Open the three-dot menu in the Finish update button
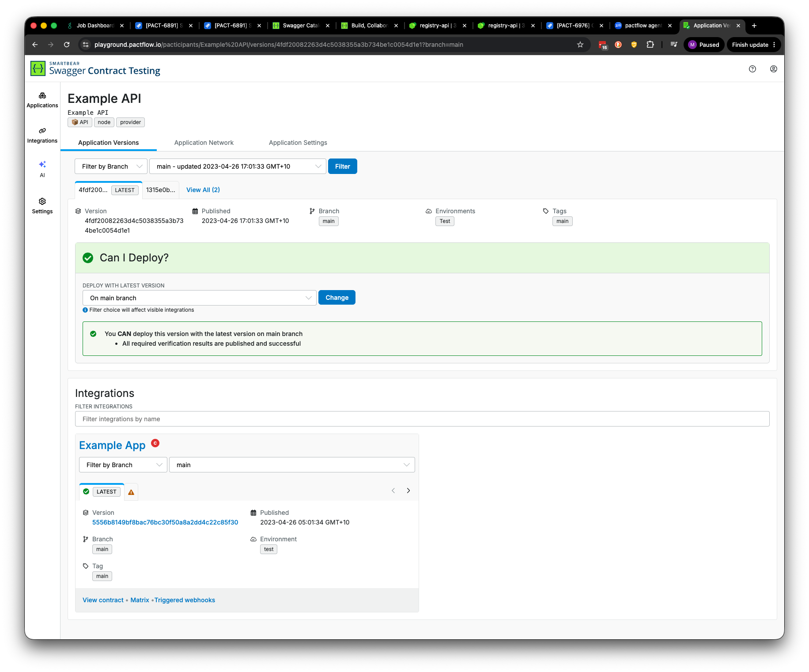 [x=774, y=45]
